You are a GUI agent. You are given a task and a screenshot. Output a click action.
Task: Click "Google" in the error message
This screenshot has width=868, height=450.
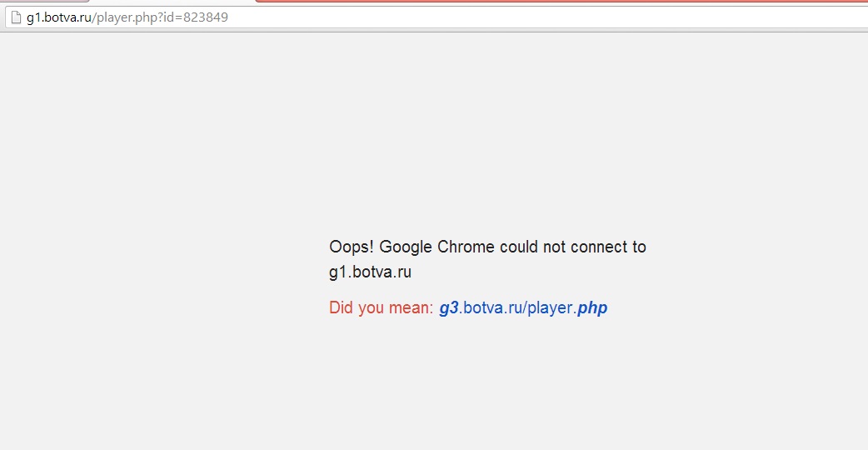(x=406, y=247)
